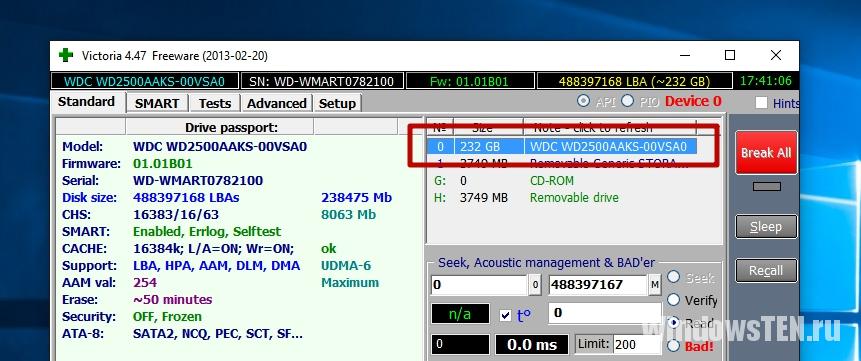Click the small 0 button beside start LBA
Screen dimensions: 861x361
coord(535,285)
